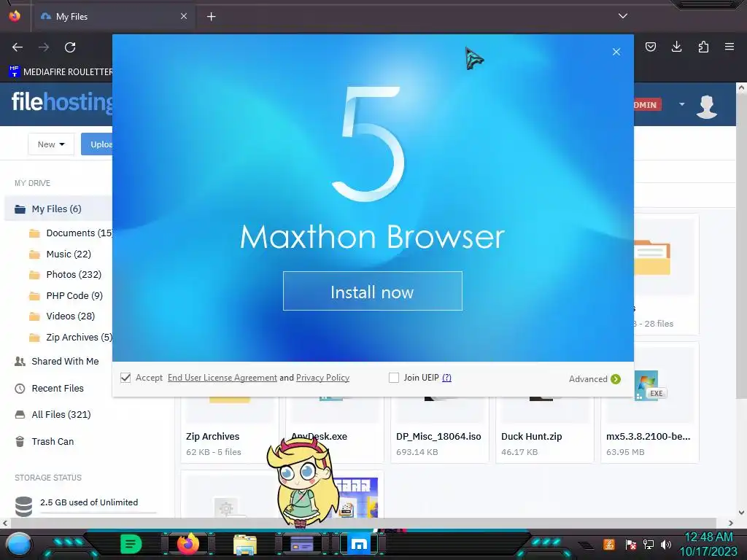747x560 pixels.
Task: Open the volume tray icon
Action: point(666,544)
